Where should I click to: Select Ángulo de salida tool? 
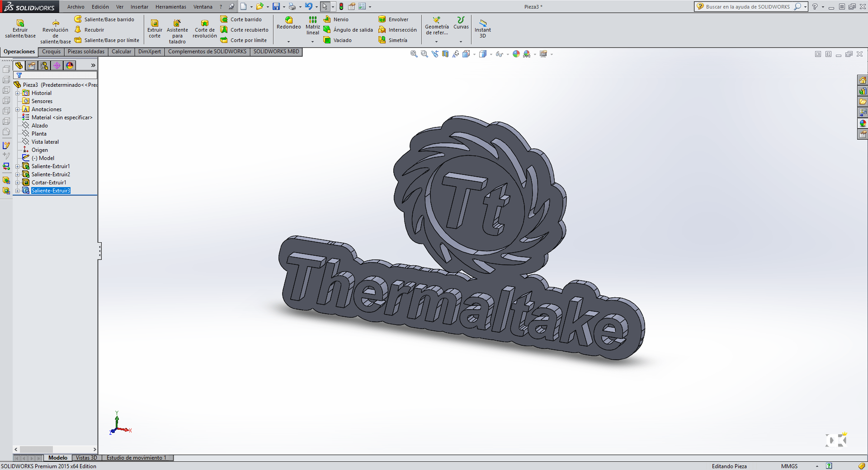coord(348,30)
